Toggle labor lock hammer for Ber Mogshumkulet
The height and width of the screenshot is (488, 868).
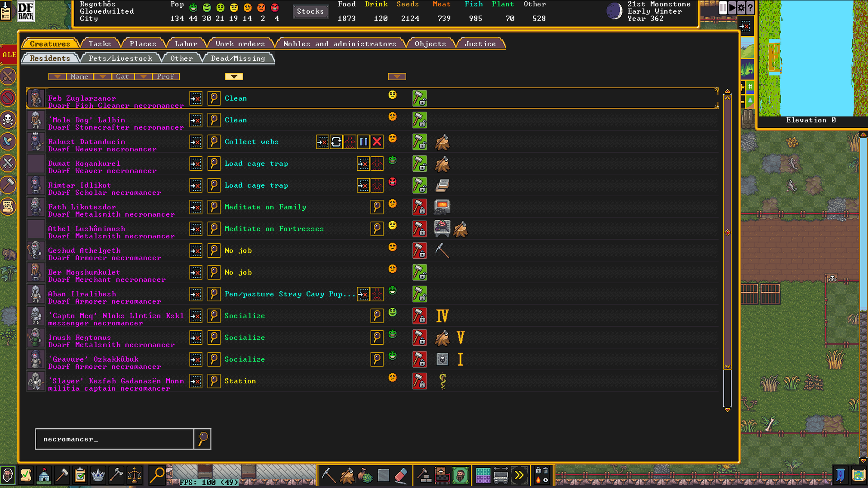pyautogui.click(x=419, y=272)
